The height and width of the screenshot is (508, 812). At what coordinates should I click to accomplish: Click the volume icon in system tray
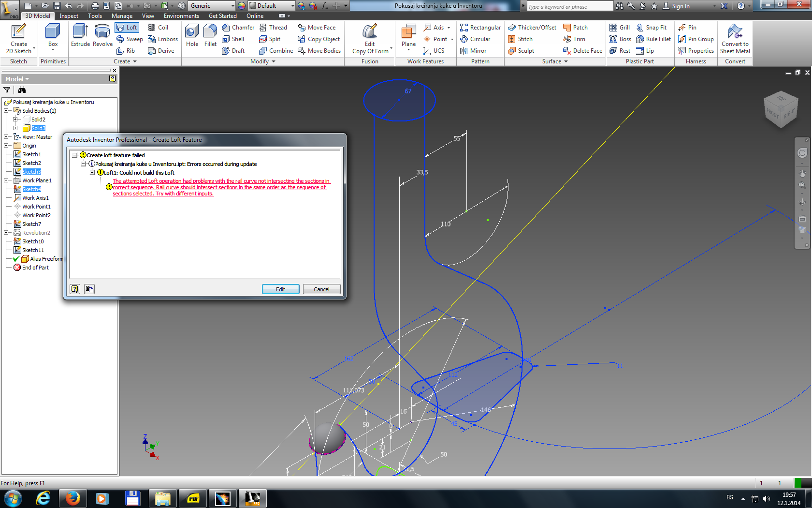click(x=767, y=499)
